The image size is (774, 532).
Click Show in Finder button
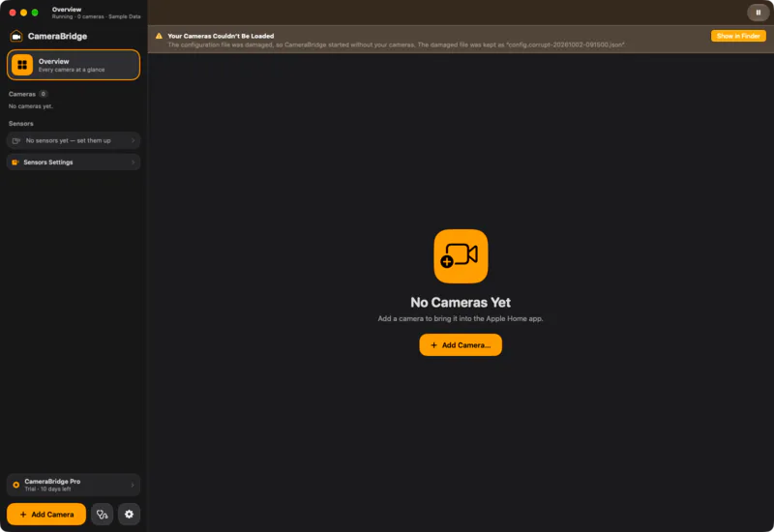click(738, 36)
